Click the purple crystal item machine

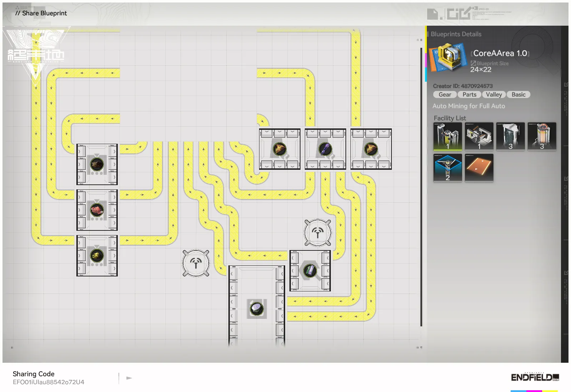tap(325, 149)
